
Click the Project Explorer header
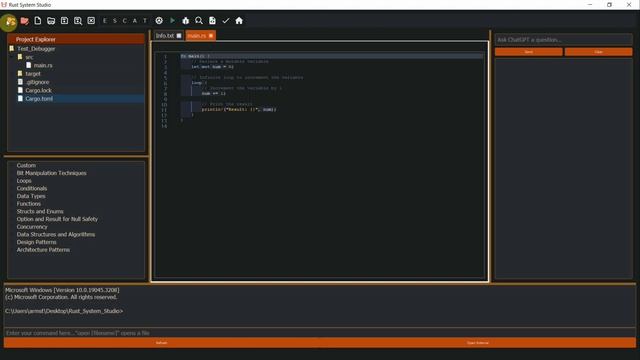(x=76, y=40)
